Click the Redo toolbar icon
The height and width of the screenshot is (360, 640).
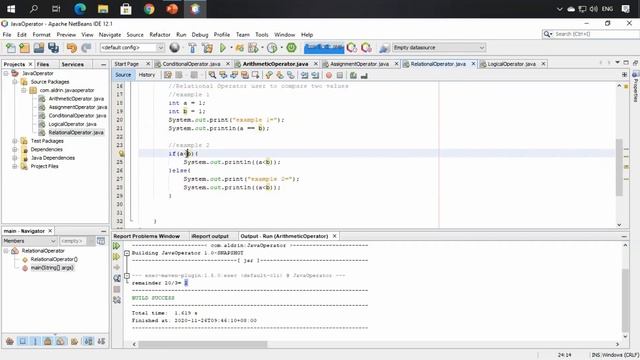point(86,48)
